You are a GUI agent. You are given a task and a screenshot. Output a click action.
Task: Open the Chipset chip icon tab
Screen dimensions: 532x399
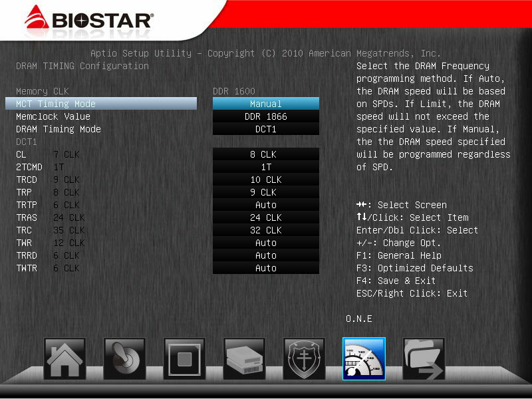coord(184,358)
